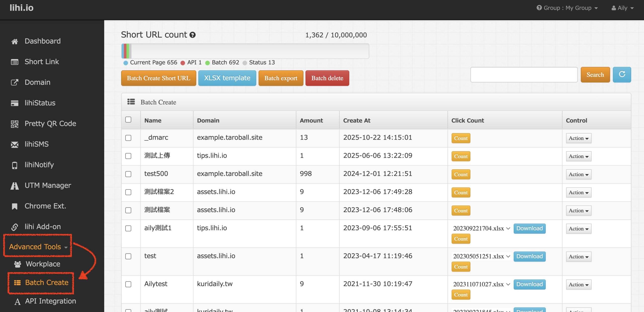Click the Chrome Ext. bookmark icon
Image resolution: width=644 pixels, height=312 pixels.
tap(15, 206)
